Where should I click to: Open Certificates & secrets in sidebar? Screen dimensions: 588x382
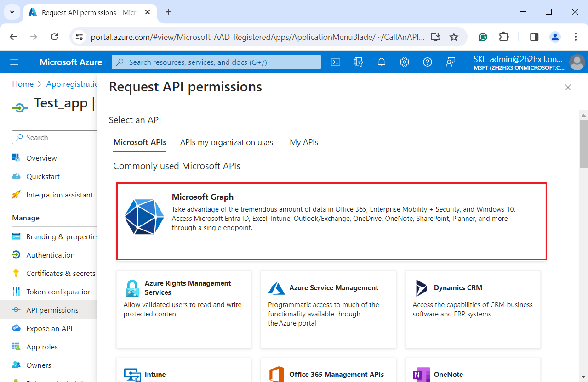tap(61, 273)
